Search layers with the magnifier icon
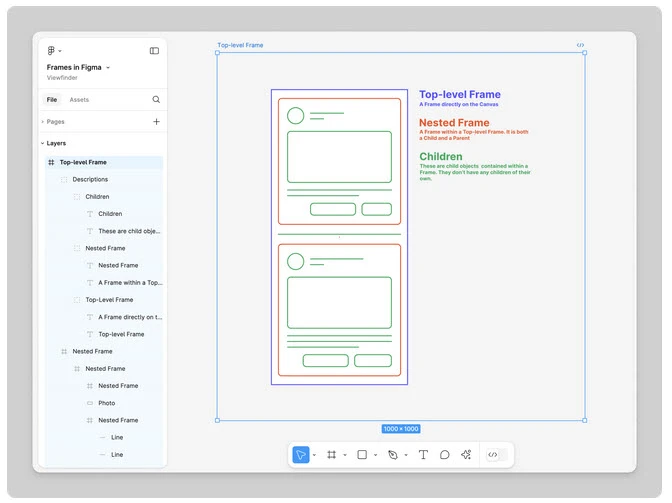Image resolution: width=672 pixels, height=503 pixels. coord(156,99)
